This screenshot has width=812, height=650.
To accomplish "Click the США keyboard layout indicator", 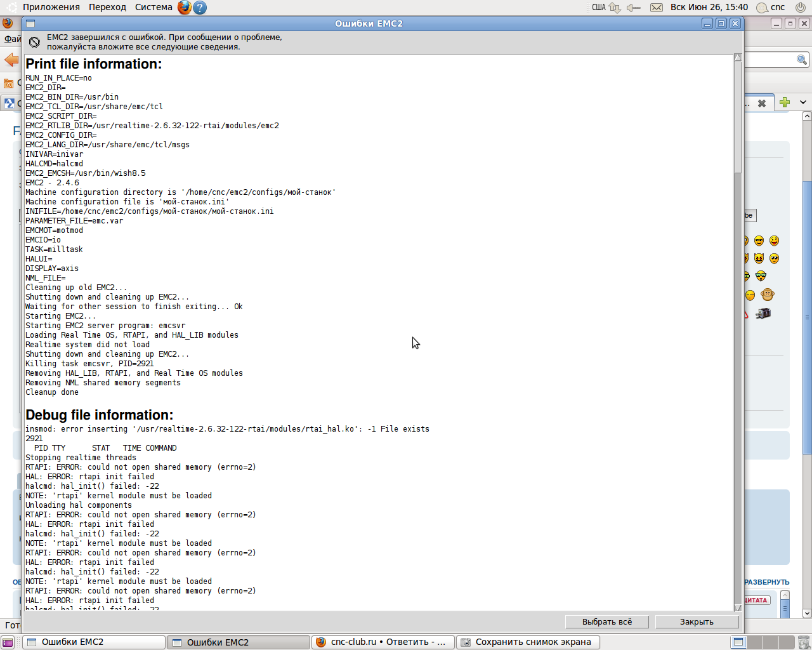I will 599,8.
